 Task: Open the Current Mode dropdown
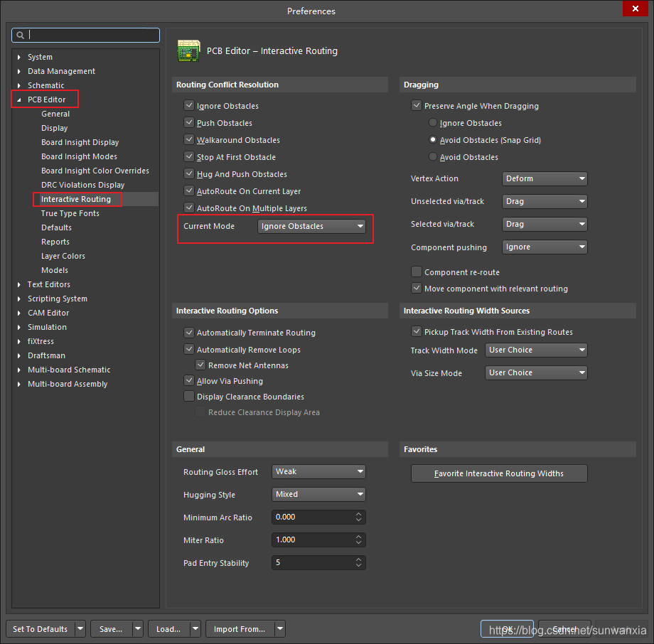311,226
